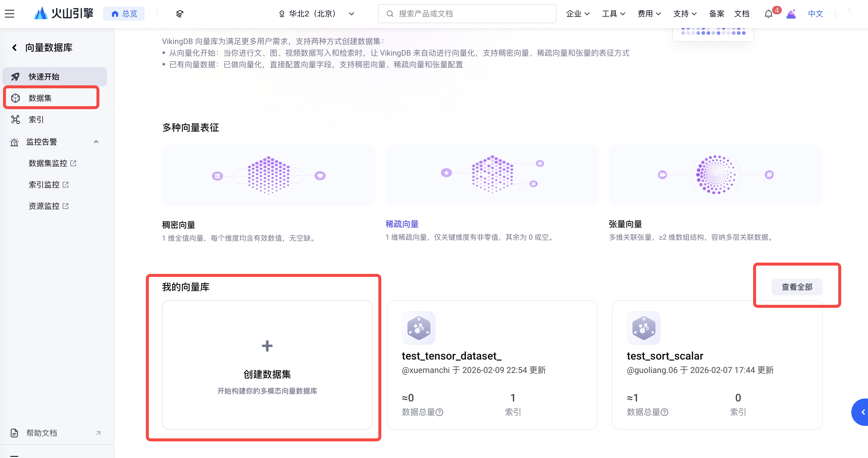Click the 查看全部 button
868x458 pixels.
797,287
